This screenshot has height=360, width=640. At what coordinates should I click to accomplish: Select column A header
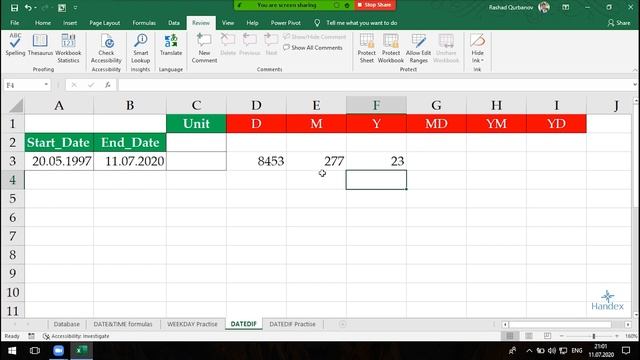coord(59,106)
